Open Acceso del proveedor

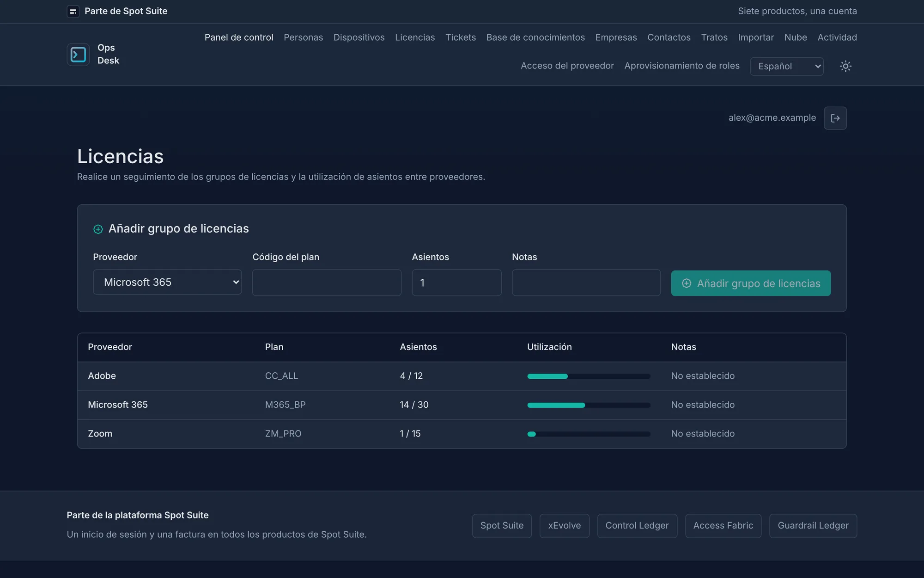click(x=567, y=66)
